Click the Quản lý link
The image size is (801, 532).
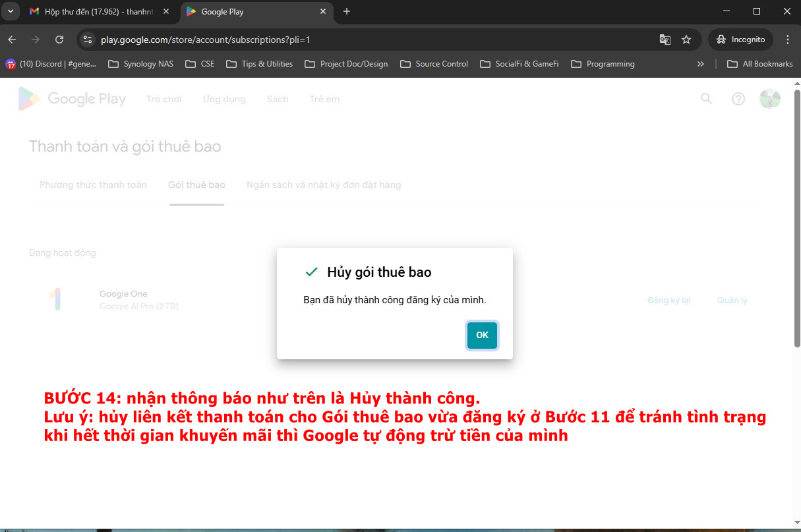pyautogui.click(x=732, y=301)
